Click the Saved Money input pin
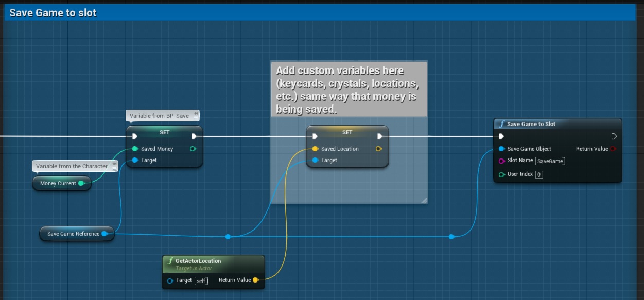This screenshot has width=644, height=300. click(134, 149)
